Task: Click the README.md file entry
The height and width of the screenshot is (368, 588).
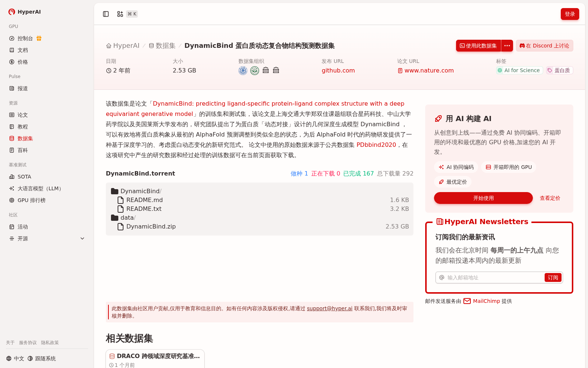Action: (x=259, y=200)
